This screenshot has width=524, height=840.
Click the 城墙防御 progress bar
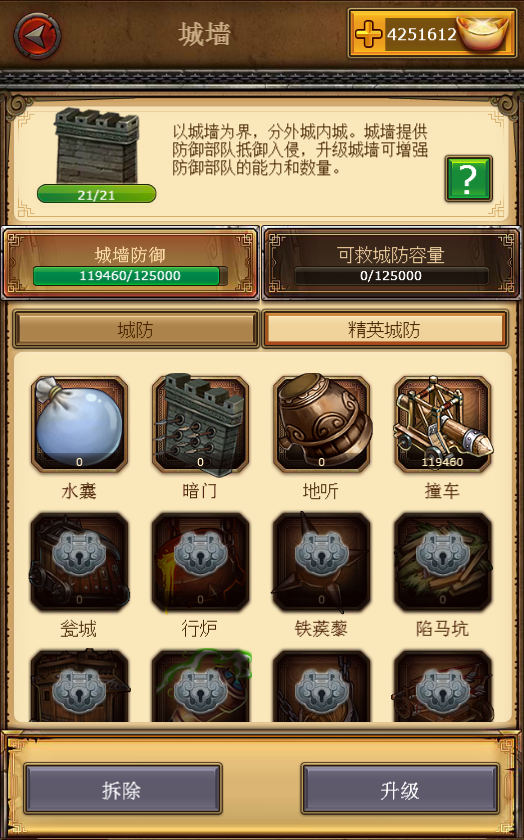(130, 276)
